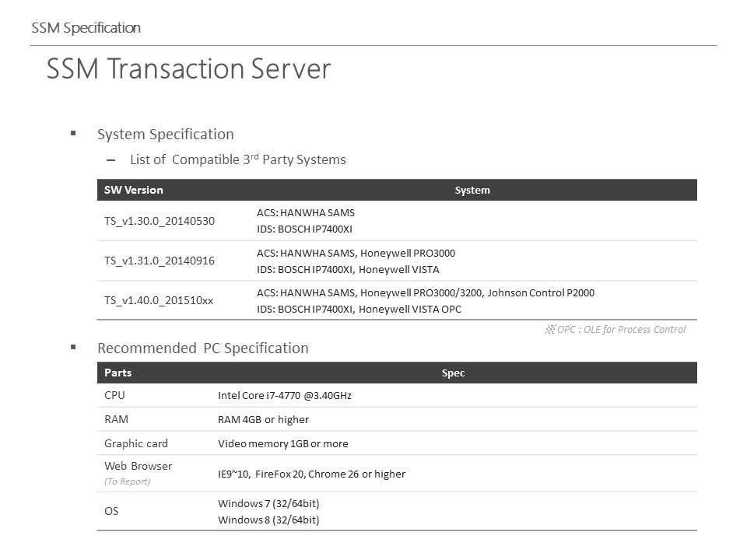Viewport: 747px width, 560px height.
Task: Select 'IE9~10, FireFox 20, Chrome 26 or higher'
Action: (311, 474)
